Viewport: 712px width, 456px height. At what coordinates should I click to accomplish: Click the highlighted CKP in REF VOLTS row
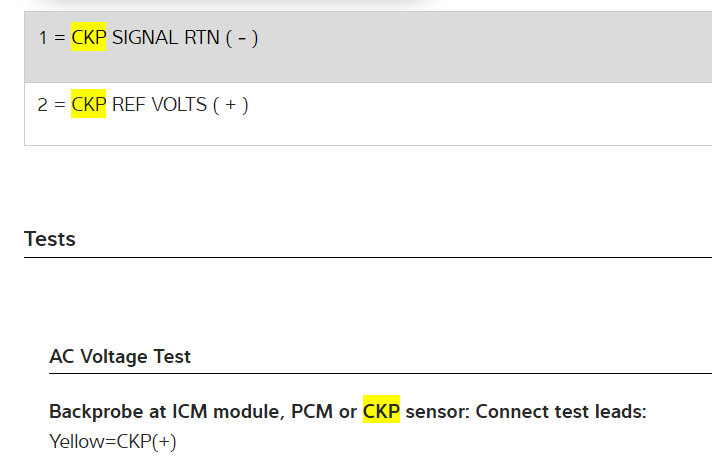(x=88, y=104)
